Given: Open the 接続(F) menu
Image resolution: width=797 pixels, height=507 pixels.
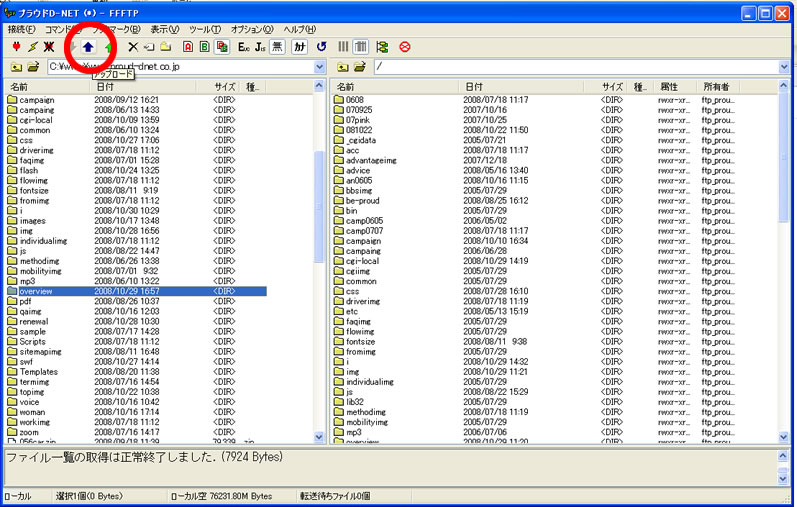Looking at the screenshot, I should tap(21, 29).
